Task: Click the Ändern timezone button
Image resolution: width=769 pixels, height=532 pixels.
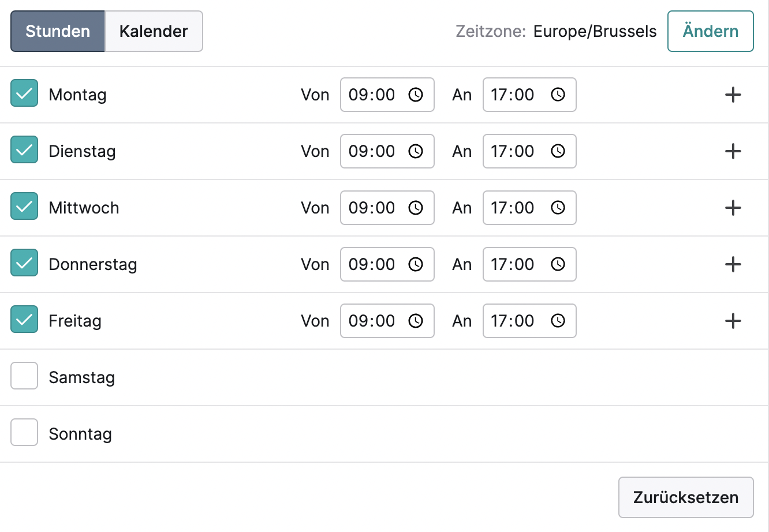Action: [711, 31]
